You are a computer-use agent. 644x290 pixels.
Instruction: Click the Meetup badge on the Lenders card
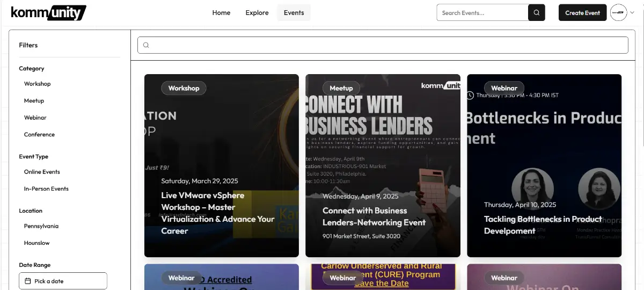pos(341,88)
